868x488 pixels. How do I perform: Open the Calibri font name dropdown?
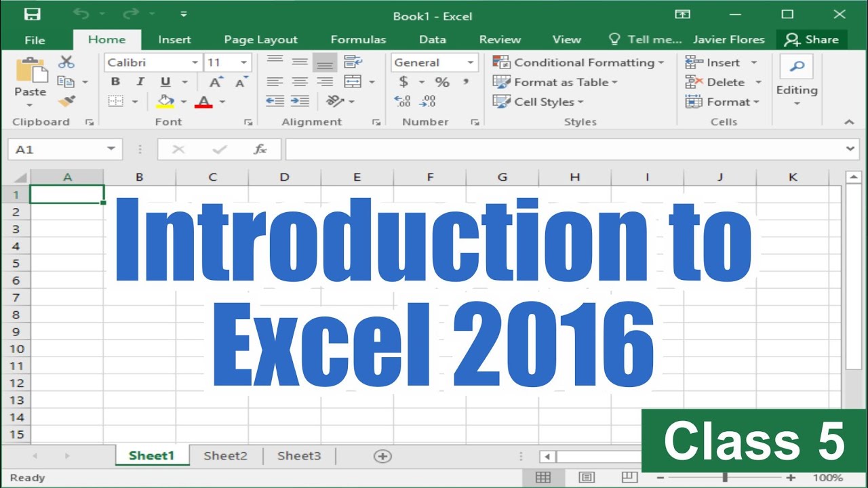coord(195,62)
